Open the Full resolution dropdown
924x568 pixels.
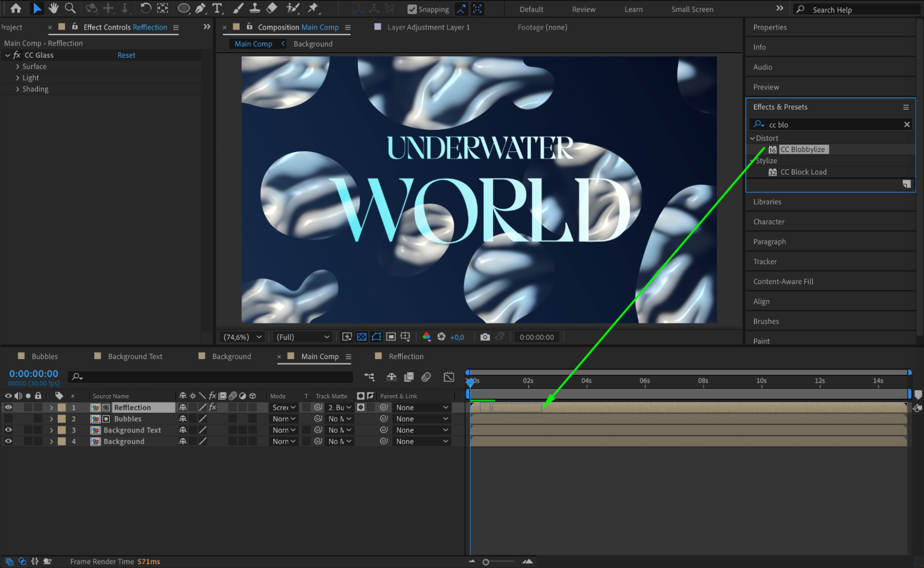coord(303,337)
